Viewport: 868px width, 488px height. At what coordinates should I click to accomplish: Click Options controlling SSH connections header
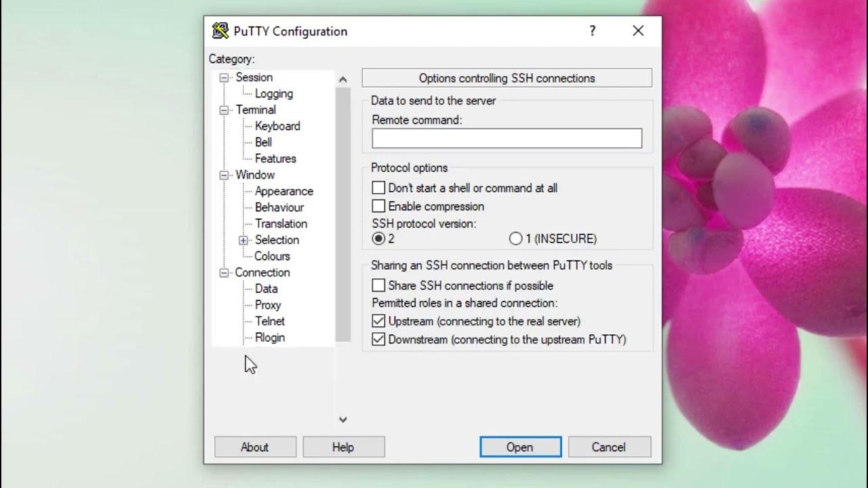tap(507, 78)
